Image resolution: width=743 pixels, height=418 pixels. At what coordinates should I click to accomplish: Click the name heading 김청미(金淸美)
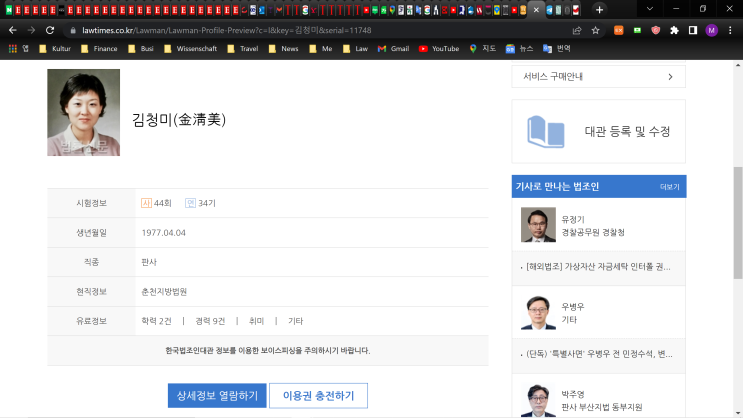click(x=179, y=119)
